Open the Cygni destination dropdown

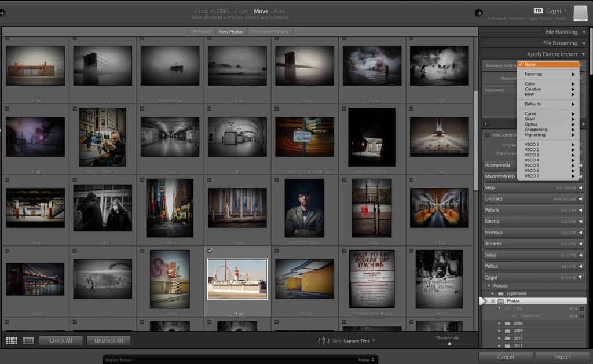pyautogui.click(x=557, y=10)
